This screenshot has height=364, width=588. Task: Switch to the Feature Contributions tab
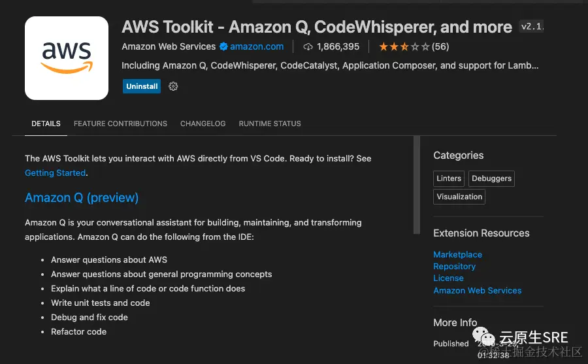(x=120, y=124)
